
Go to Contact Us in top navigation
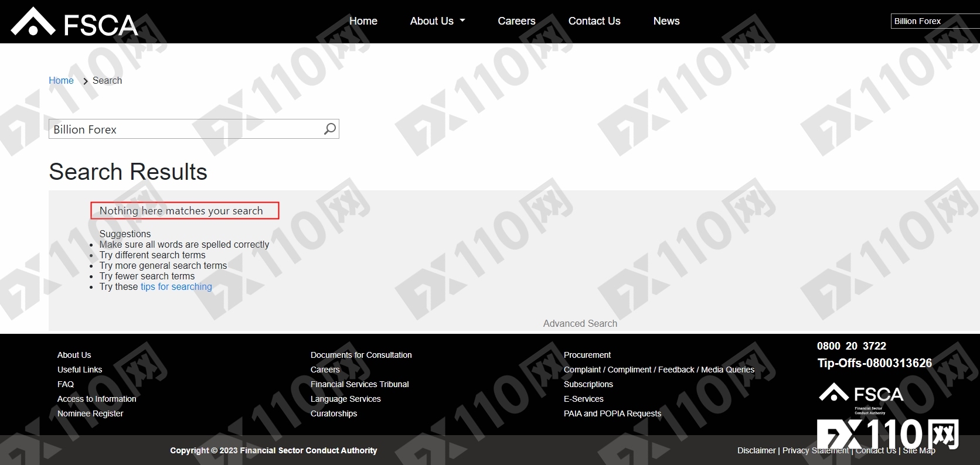[594, 21]
